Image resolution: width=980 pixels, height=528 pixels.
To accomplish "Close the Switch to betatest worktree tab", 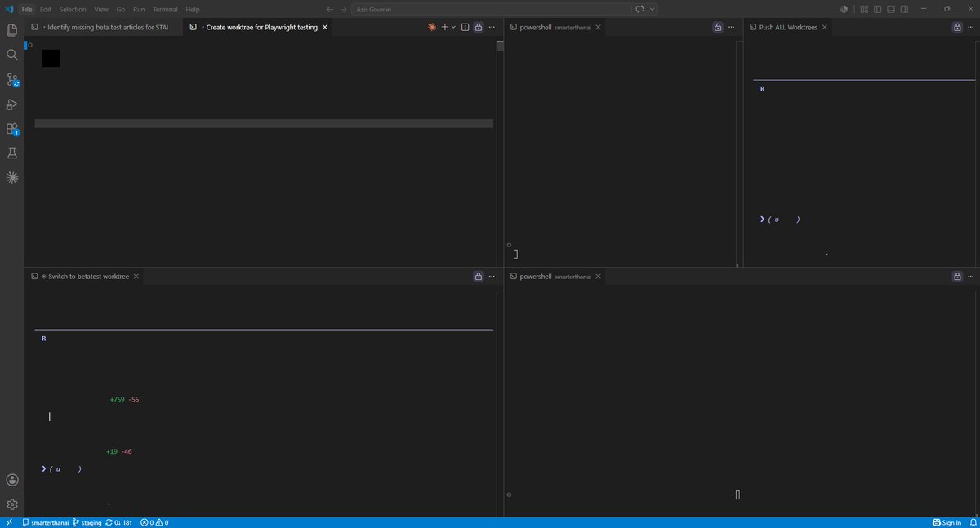I will point(136,277).
